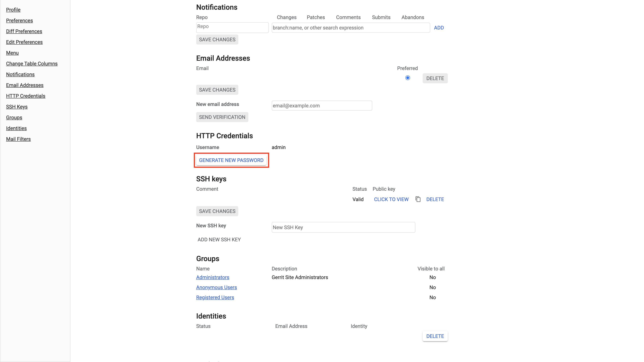Select the Preferred email radio button
This screenshot has width=644, height=362.
(x=408, y=78)
